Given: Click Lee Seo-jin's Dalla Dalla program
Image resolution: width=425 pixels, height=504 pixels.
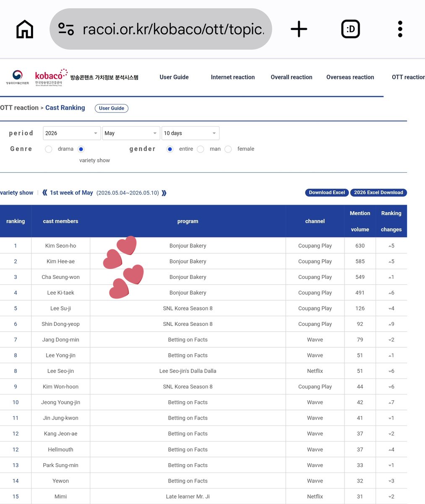Looking at the screenshot, I should point(188,371).
